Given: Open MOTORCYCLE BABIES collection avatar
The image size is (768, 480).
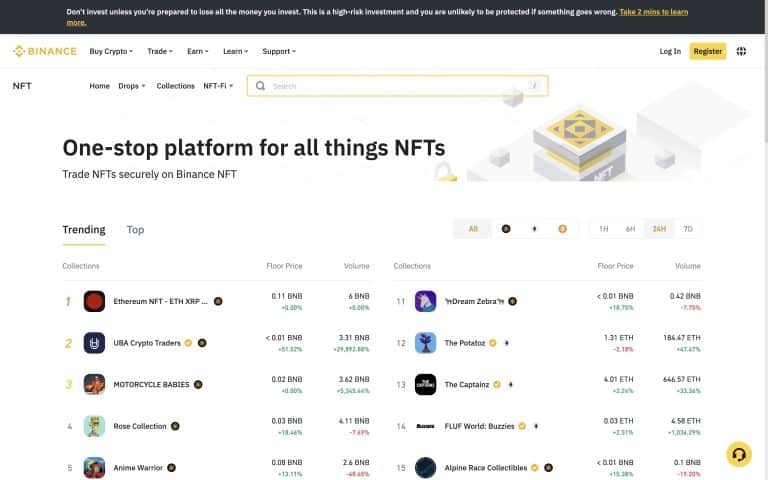Looking at the screenshot, I should click(x=94, y=384).
